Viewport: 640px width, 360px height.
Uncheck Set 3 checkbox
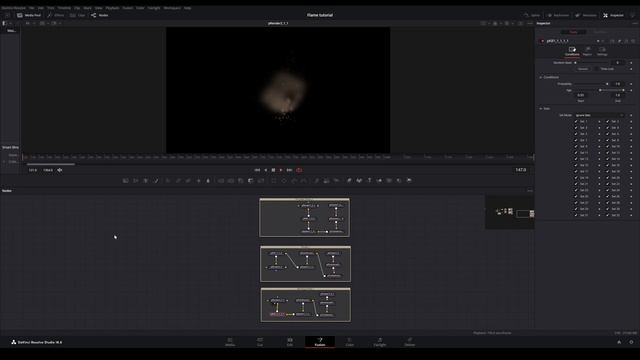[576, 128]
